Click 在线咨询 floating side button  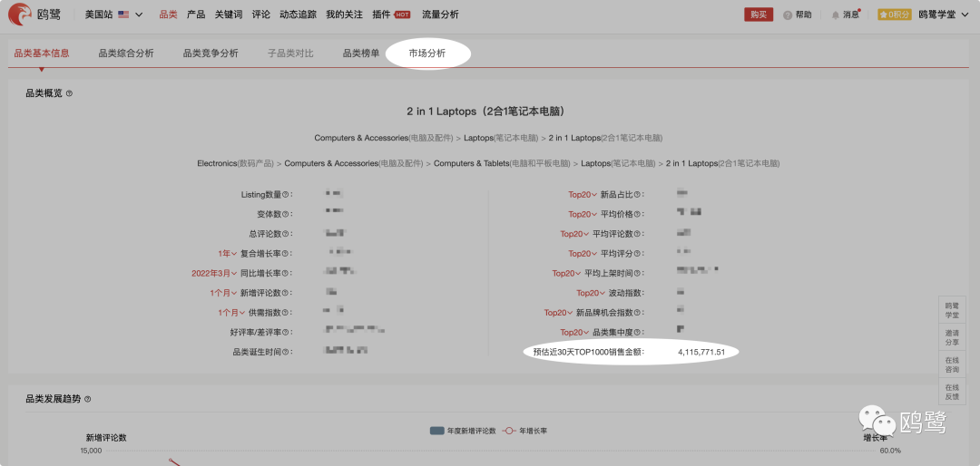click(952, 364)
